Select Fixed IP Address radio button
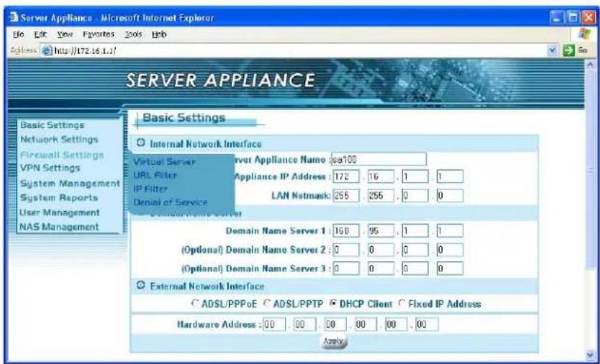 [401, 303]
